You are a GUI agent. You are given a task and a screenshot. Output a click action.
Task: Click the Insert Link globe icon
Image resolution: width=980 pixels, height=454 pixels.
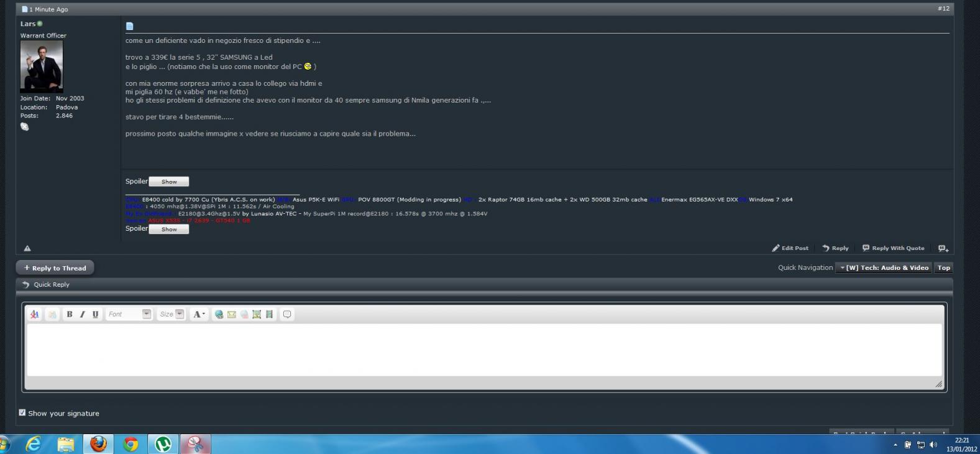coord(219,315)
